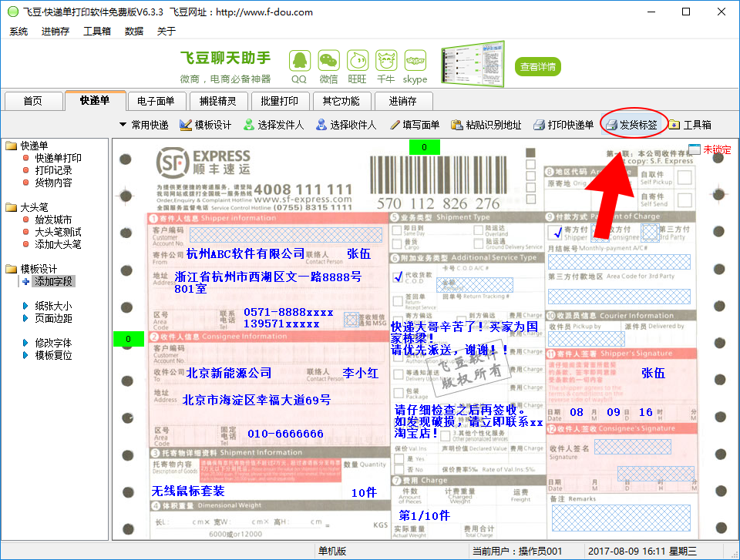The image size is (740, 560).
Task: Open the 常用快递 dropdown
Action: click(x=144, y=125)
